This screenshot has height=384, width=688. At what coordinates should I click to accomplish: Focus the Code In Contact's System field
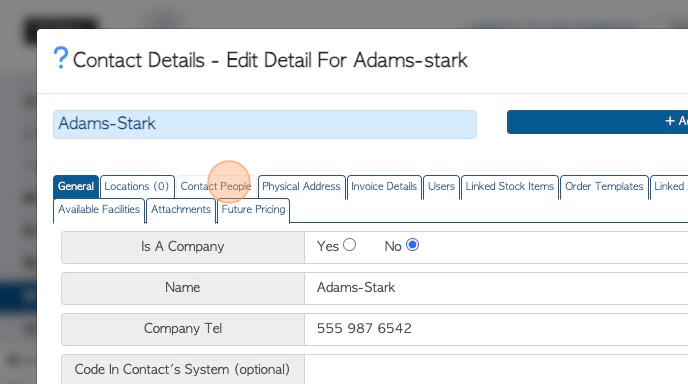tap(496, 370)
